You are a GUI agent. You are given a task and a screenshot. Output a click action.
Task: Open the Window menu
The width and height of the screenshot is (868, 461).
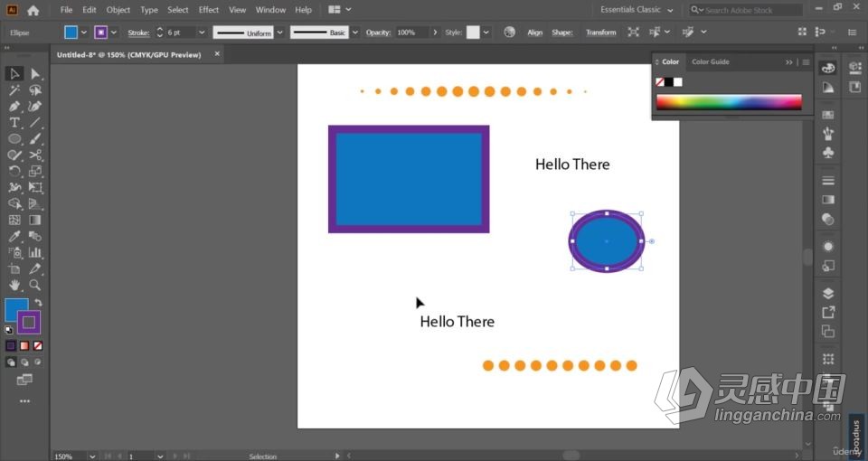[270, 10]
